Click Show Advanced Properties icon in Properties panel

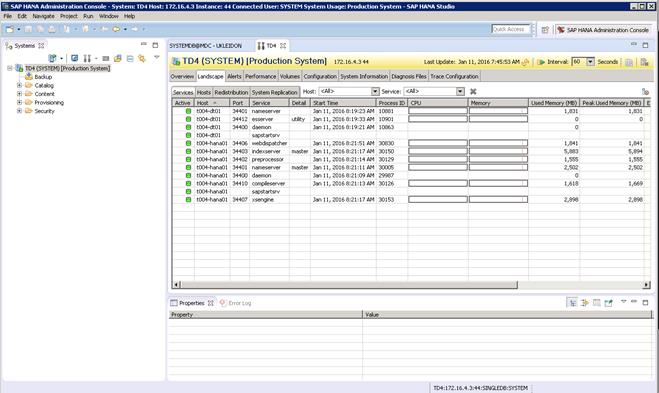[x=584, y=303]
